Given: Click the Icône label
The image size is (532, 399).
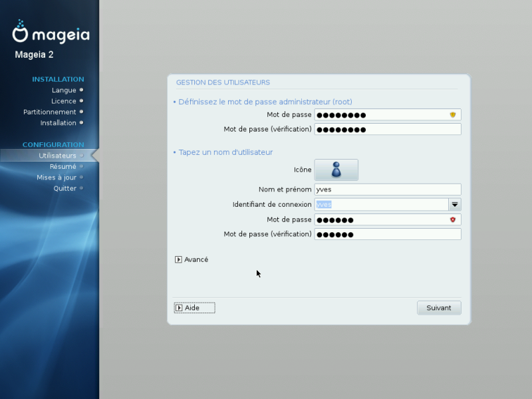Looking at the screenshot, I should point(303,170).
